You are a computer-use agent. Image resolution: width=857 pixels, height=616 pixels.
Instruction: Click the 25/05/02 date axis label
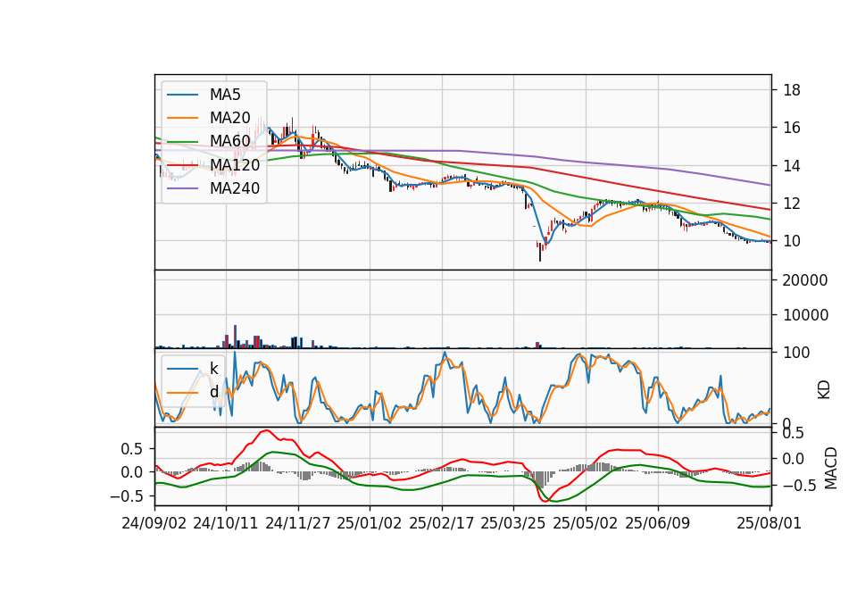[586, 523]
